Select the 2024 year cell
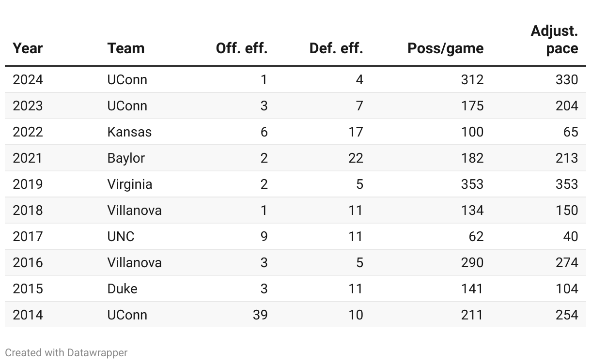The width and height of the screenshot is (591, 364). click(28, 79)
